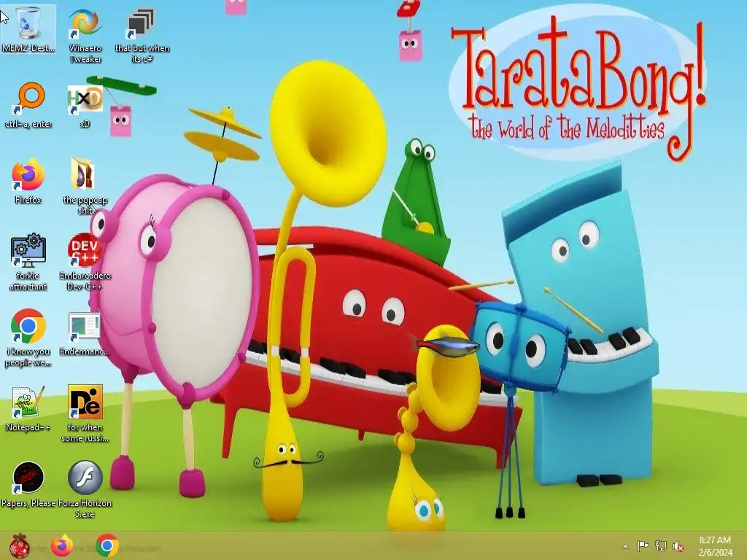The width and height of the screenshot is (747, 560).
Task: Open the Forza Horizon 5.exe Flash icon
Action: coord(85,489)
